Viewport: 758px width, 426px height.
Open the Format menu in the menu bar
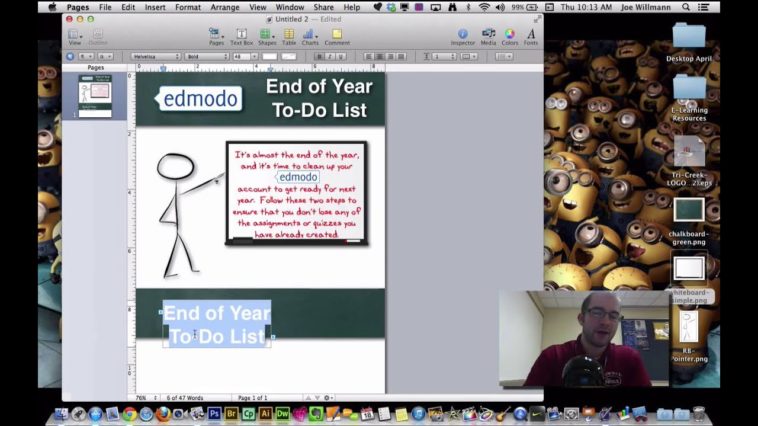188,7
